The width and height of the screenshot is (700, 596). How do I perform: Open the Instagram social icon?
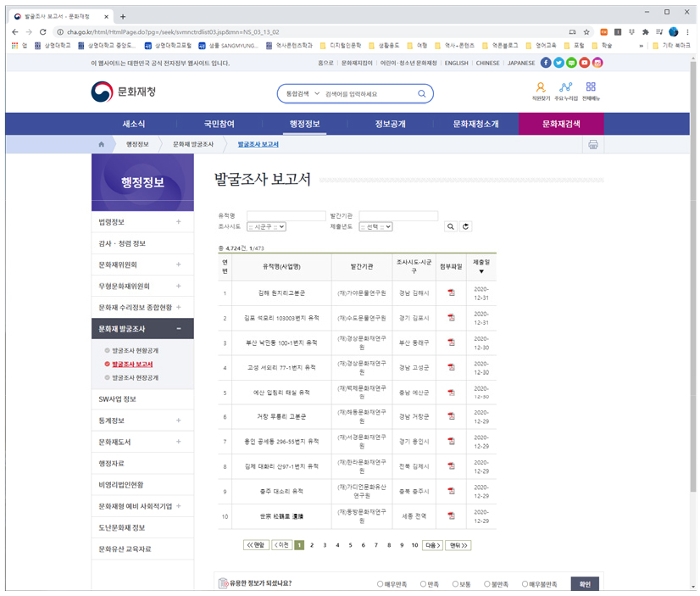[x=597, y=63]
